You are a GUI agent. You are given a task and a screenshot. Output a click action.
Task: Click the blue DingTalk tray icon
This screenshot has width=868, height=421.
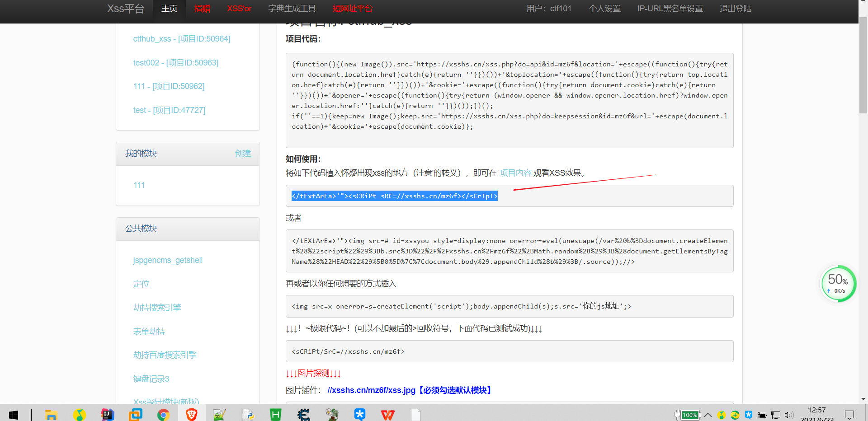point(749,415)
